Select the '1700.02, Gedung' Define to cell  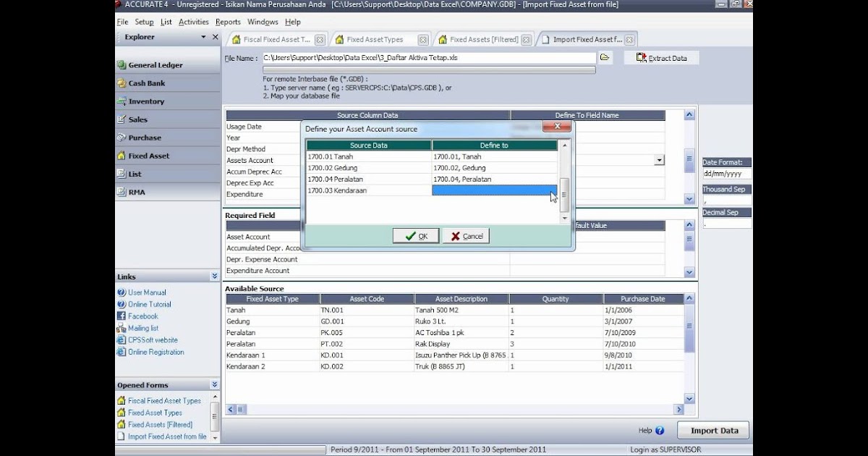(x=495, y=167)
